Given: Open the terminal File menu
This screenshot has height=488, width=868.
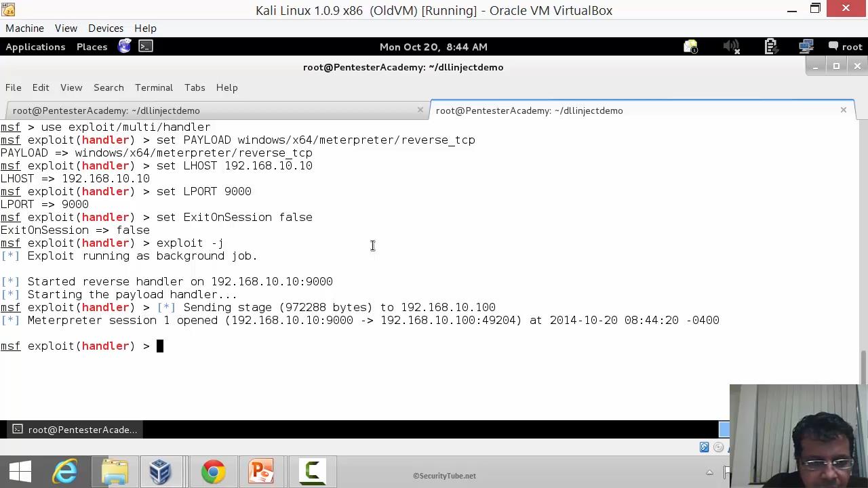Looking at the screenshot, I should [x=14, y=87].
